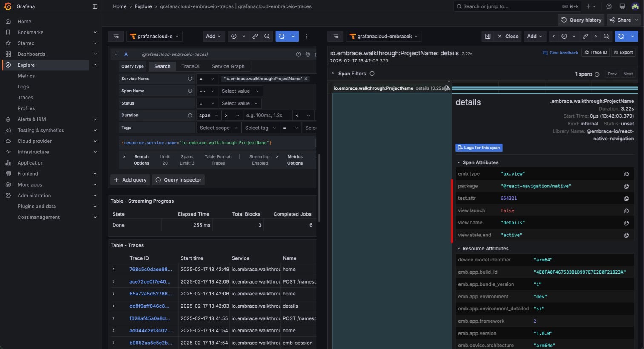The height and width of the screenshot is (349, 644).
Task: Open the help question mark icon
Action: click(609, 6)
